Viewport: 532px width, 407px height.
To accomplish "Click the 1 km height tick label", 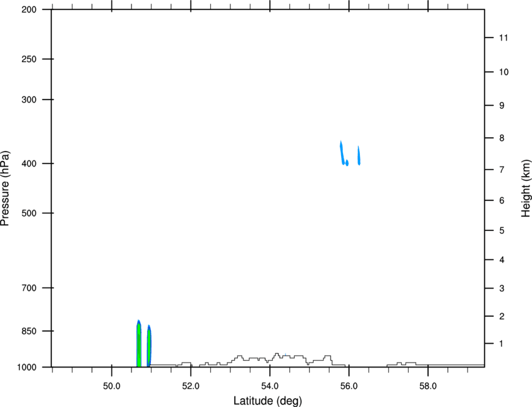I will click(x=502, y=344).
